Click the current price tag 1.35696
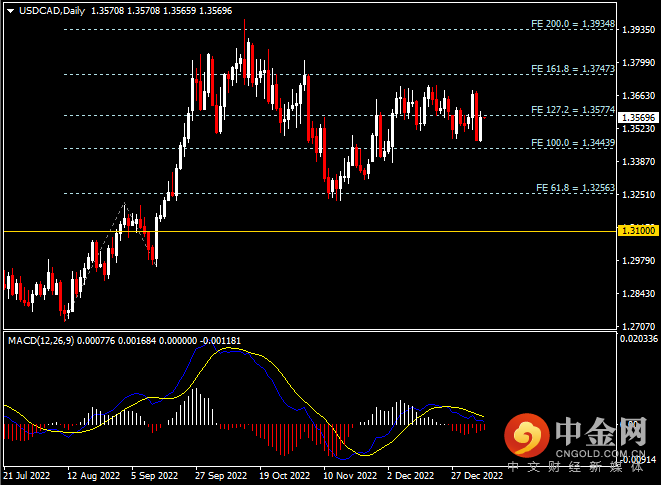The width and height of the screenshot is (661, 485). [x=635, y=117]
